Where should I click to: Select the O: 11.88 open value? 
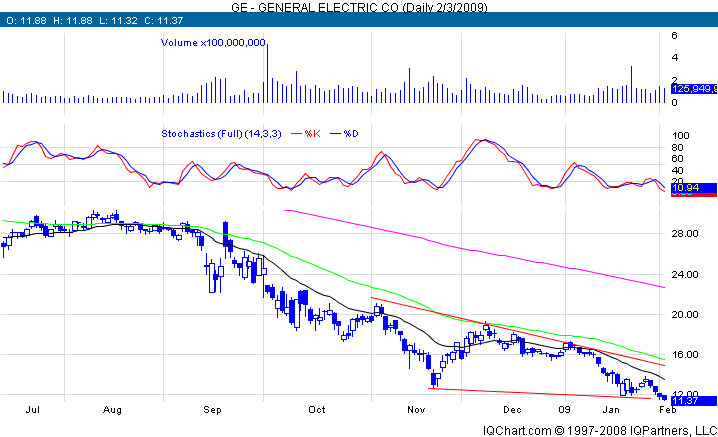click(x=26, y=21)
